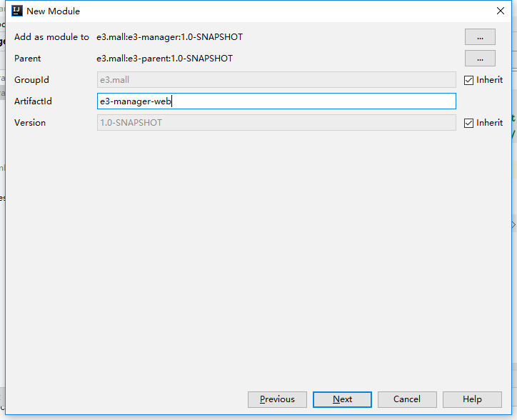Click the e3.mall:e3-parent:1.0-SNAPSHOT parent text

pyautogui.click(x=164, y=59)
